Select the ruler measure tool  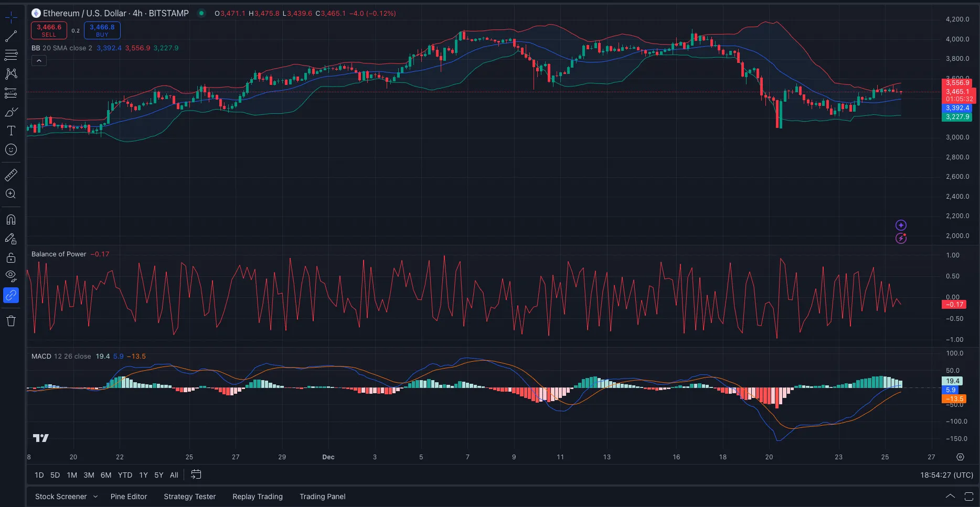coord(11,175)
